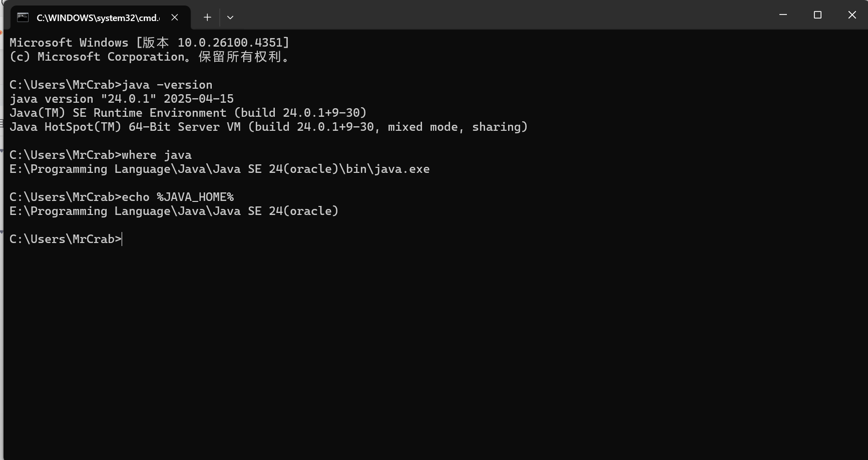Open the profile selector next to the plus button

(x=230, y=17)
